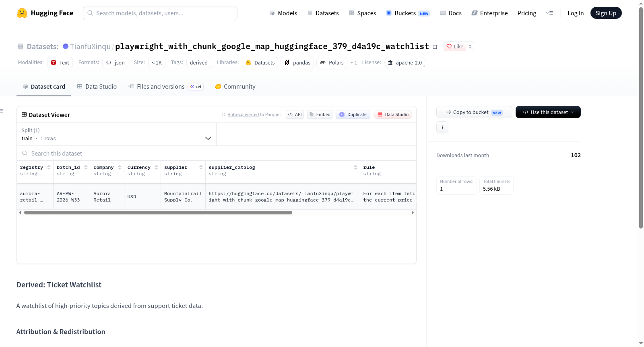Click the API button in viewer
The width and height of the screenshot is (644, 347).
[295, 114]
